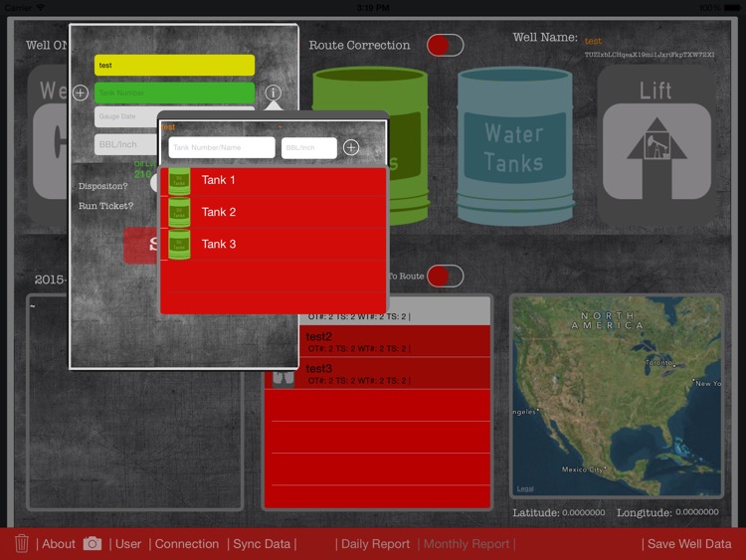Tap the info icon beside Tank Number

[274, 93]
